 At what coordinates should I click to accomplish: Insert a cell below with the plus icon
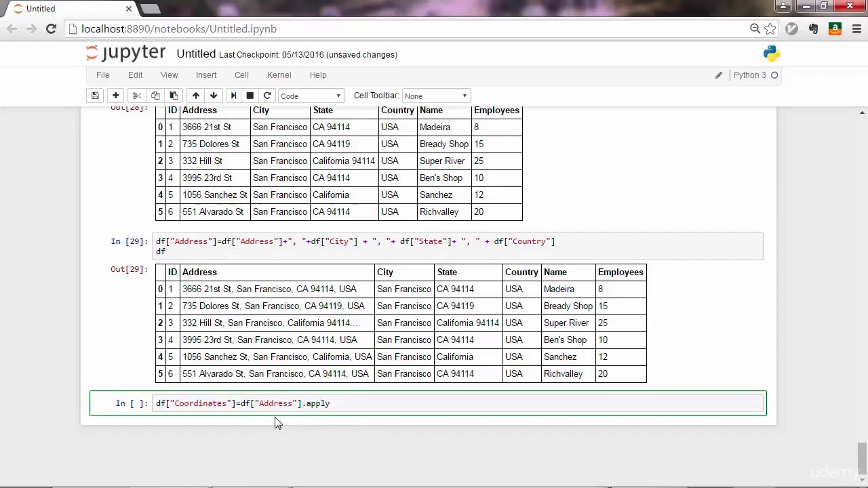click(115, 96)
